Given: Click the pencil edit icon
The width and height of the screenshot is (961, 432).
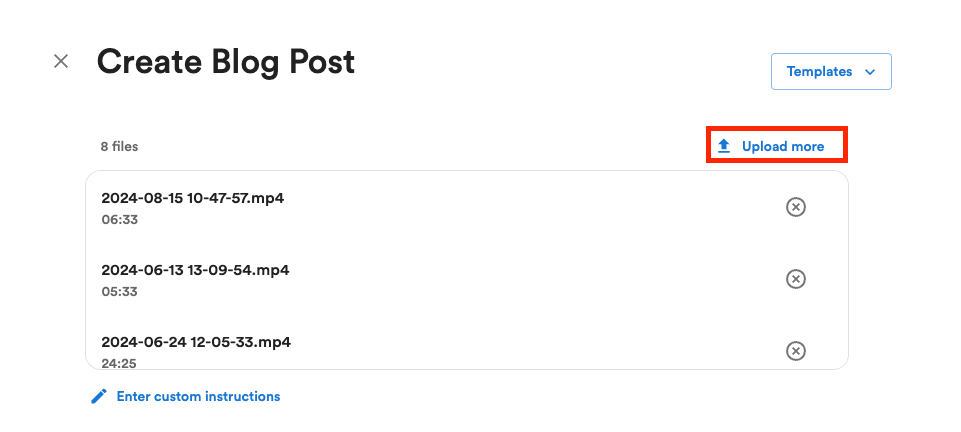Looking at the screenshot, I should click(x=98, y=397).
